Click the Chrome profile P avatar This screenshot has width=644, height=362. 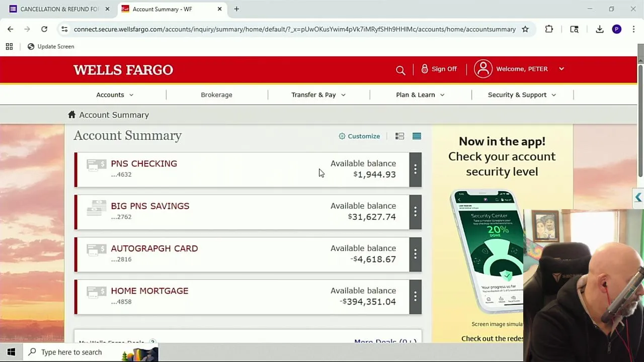pyautogui.click(x=617, y=29)
